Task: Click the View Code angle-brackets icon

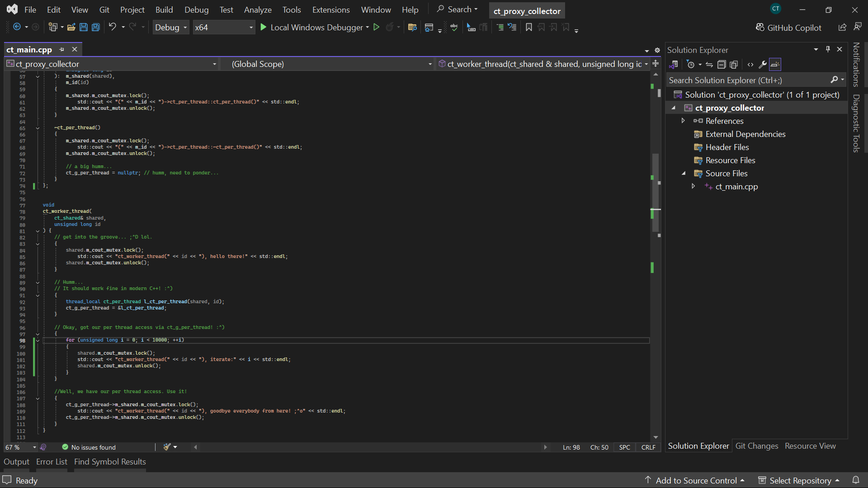Action: [750, 65]
